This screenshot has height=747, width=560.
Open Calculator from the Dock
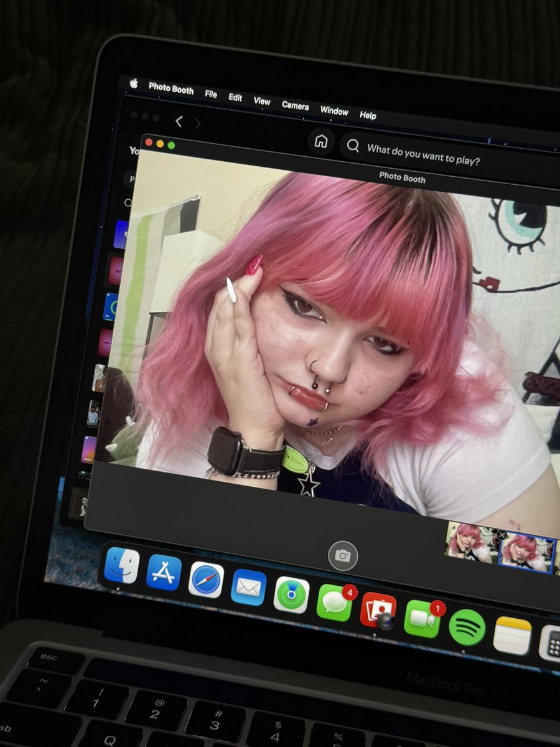tap(550, 644)
